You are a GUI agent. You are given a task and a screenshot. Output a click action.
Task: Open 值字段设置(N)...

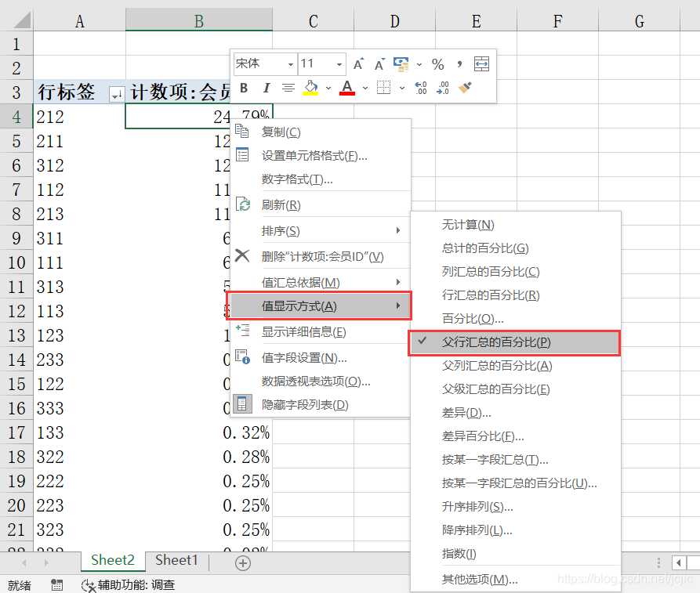coord(321,358)
